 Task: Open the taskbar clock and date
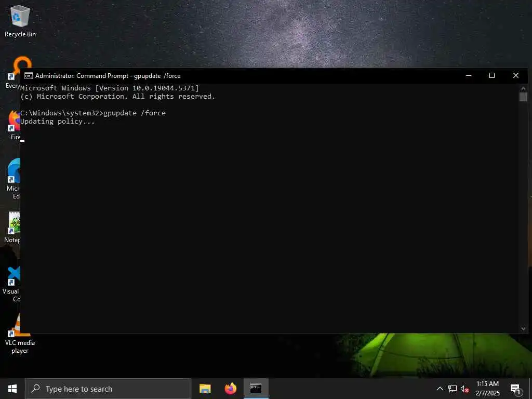click(x=487, y=389)
